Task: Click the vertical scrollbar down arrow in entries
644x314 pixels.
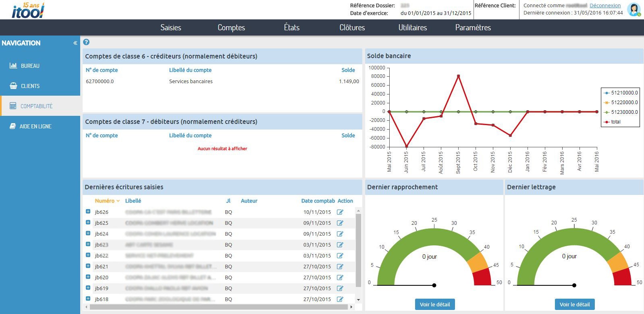Action: point(358,300)
